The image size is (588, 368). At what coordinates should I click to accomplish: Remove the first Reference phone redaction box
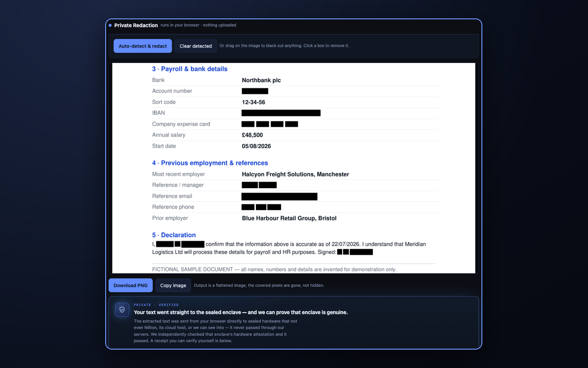tap(248, 207)
